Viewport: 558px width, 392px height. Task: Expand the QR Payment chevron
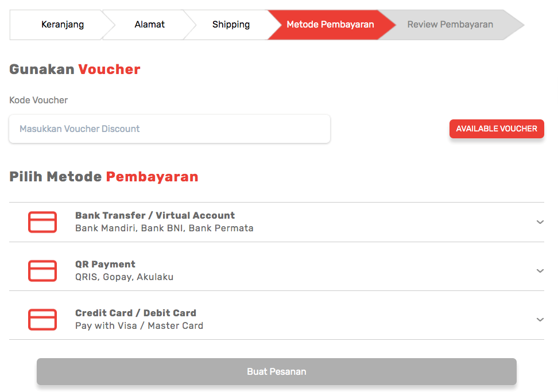(x=540, y=271)
